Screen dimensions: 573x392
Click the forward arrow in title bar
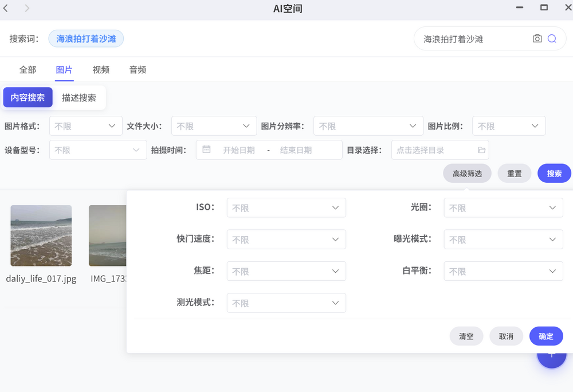(27, 8)
